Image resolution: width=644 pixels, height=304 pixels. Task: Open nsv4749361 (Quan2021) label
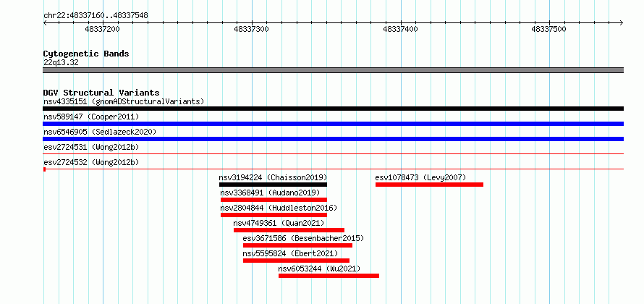(x=279, y=223)
